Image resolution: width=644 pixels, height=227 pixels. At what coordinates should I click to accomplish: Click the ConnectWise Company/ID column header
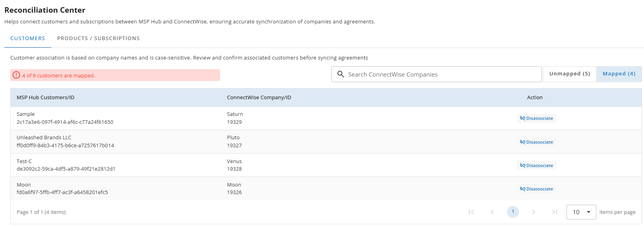[259, 97]
